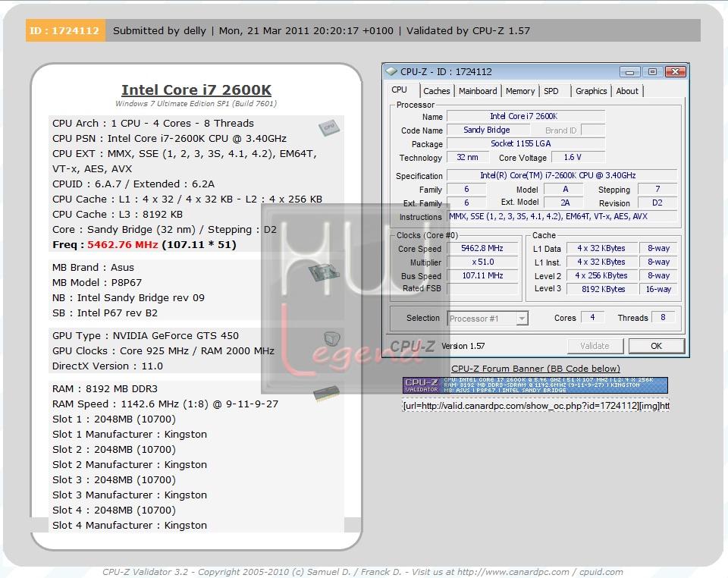Click the Ext. Model 2A field
This screenshot has width=728, height=578.
563,203
